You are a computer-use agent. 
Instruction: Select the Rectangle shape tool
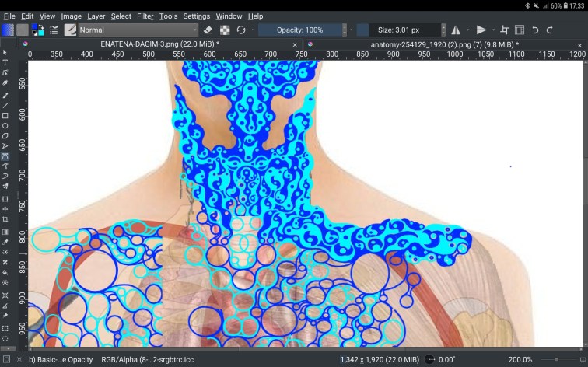point(5,116)
